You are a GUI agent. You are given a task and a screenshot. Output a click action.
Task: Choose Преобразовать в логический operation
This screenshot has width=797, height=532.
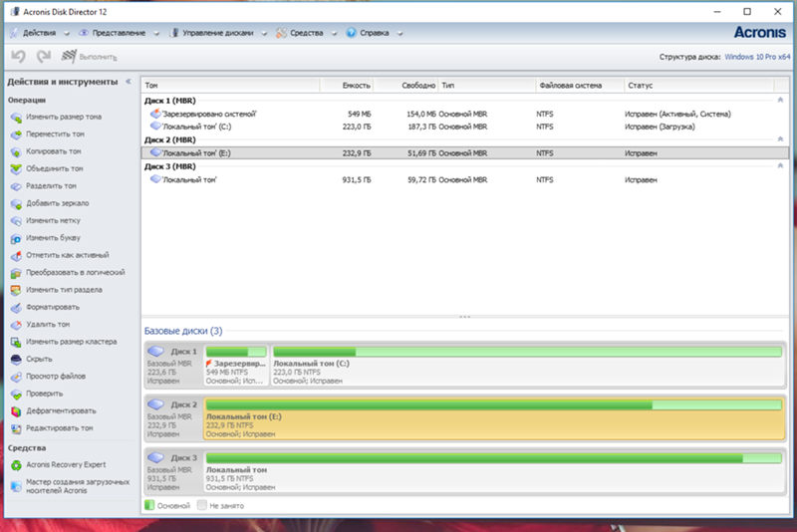tap(68, 272)
